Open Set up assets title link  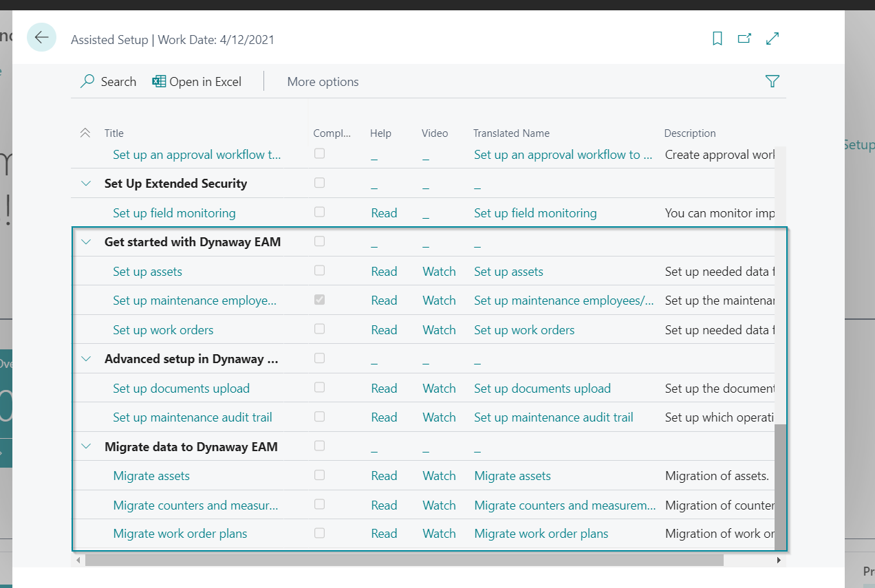click(x=147, y=272)
